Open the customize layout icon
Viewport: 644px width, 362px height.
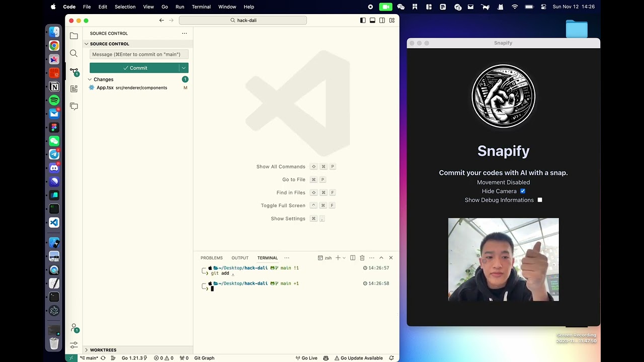[x=392, y=20]
